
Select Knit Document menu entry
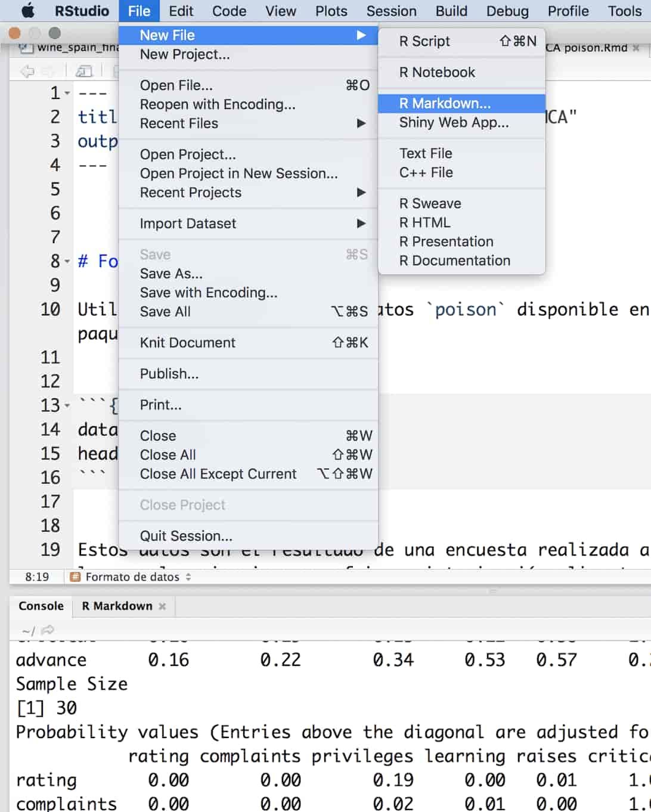click(249, 343)
